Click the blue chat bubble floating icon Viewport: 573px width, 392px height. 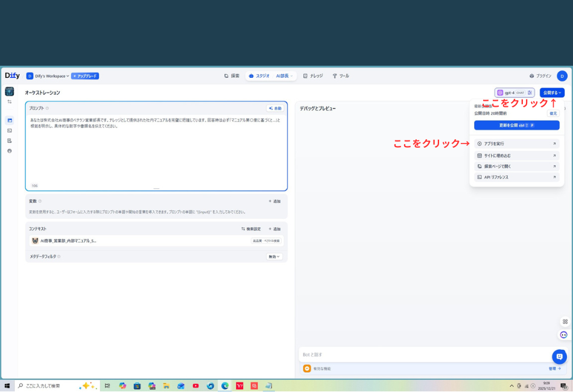559,356
